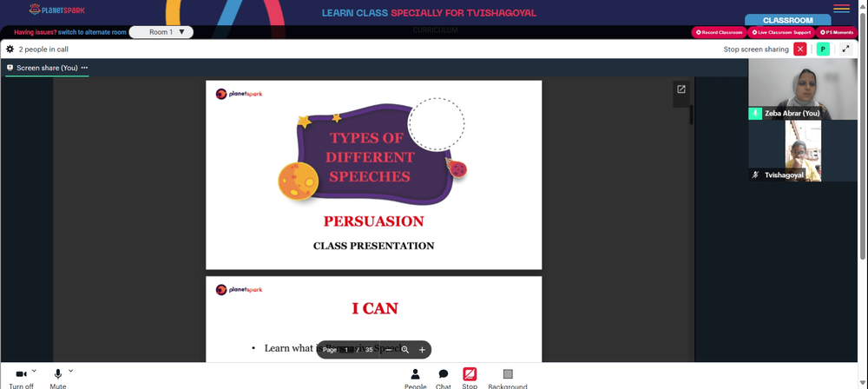Select Tvishagoyal video thumbnail
The image size is (868, 389).
pyautogui.click(x=803, y=151)
